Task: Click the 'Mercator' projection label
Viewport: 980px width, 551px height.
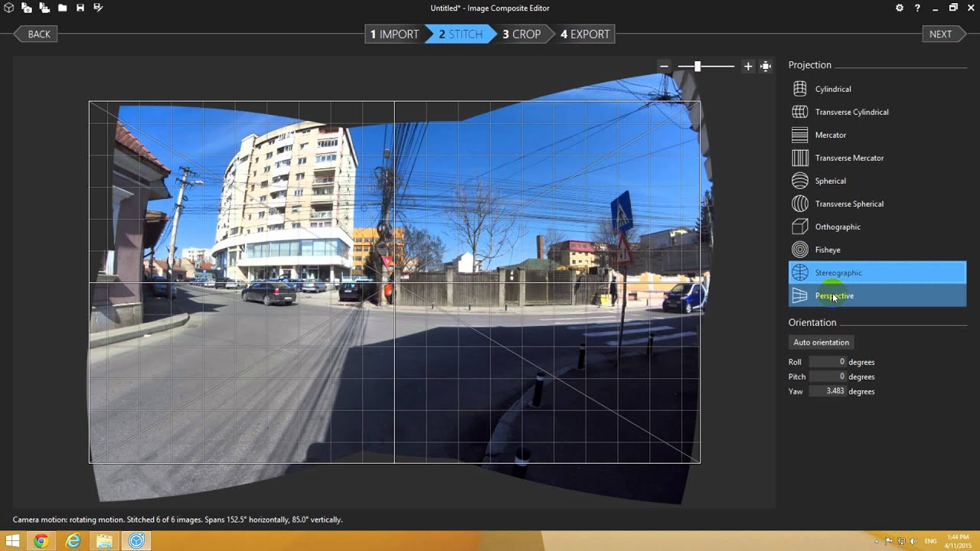Action: [831, 135]
